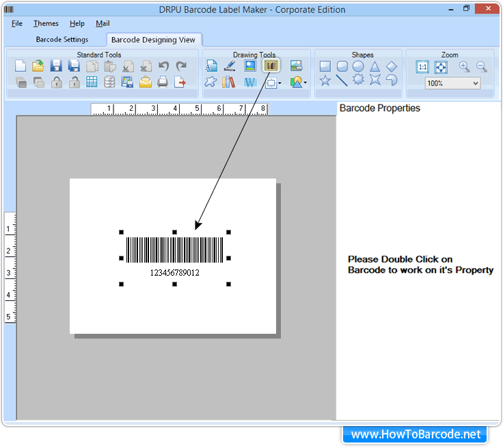Lock the selected object with closed padlock
The height and width of the screenshot is (448, 503).
coord(57,82)
